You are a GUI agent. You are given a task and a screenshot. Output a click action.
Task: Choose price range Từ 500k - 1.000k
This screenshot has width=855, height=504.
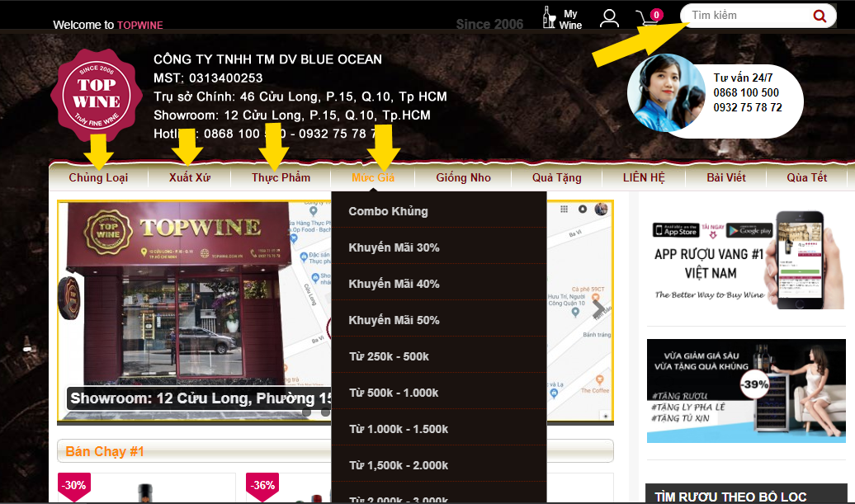[439, 393]
